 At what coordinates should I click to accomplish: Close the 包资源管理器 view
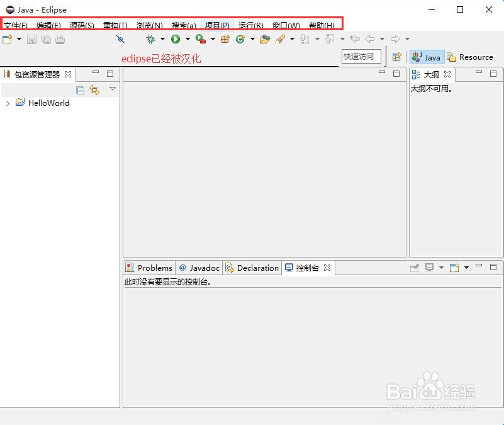pos(68,75)
